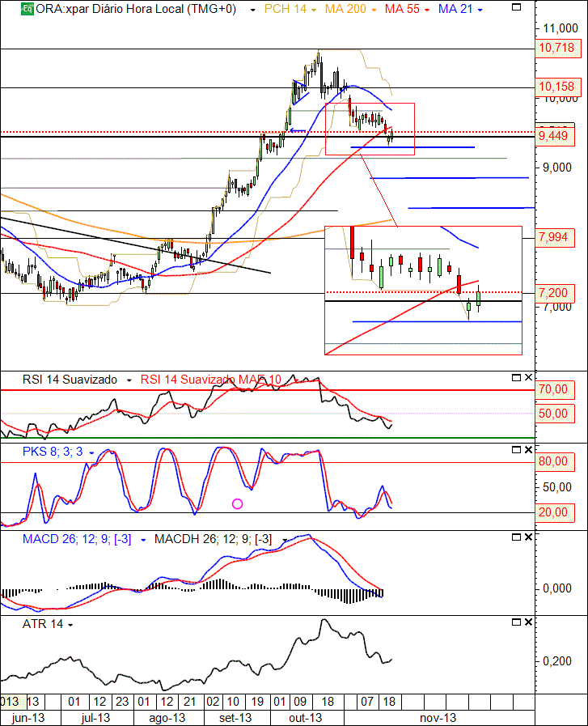Screen dimensions: 588x726
Task: Open the MA 200 indicator dropdown
Action: [374, 10]
